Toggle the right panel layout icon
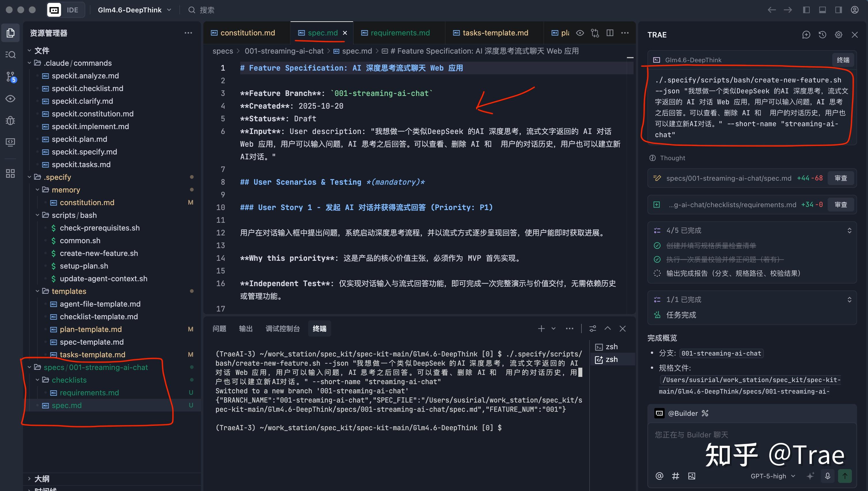This screenshot has width=868, height=491. coord(838,10)
